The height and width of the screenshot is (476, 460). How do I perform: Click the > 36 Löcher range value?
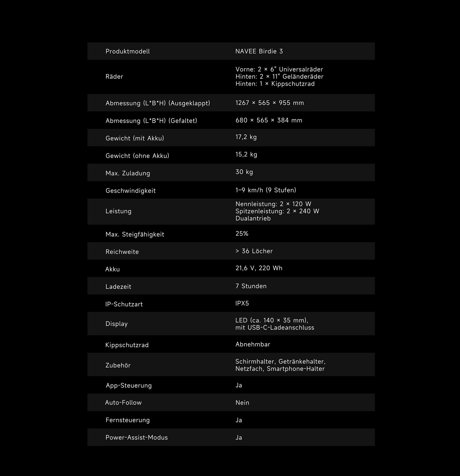coord(254,251)
